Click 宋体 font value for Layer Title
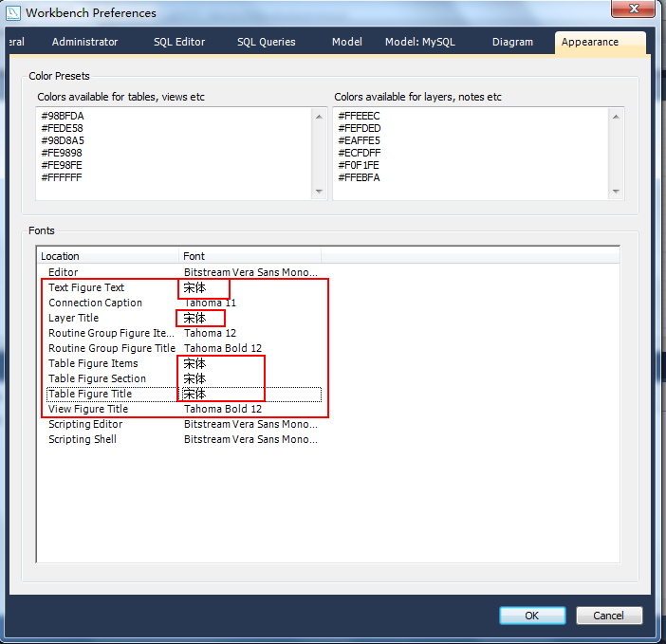The image size is (666, 644). coord(194,318)
